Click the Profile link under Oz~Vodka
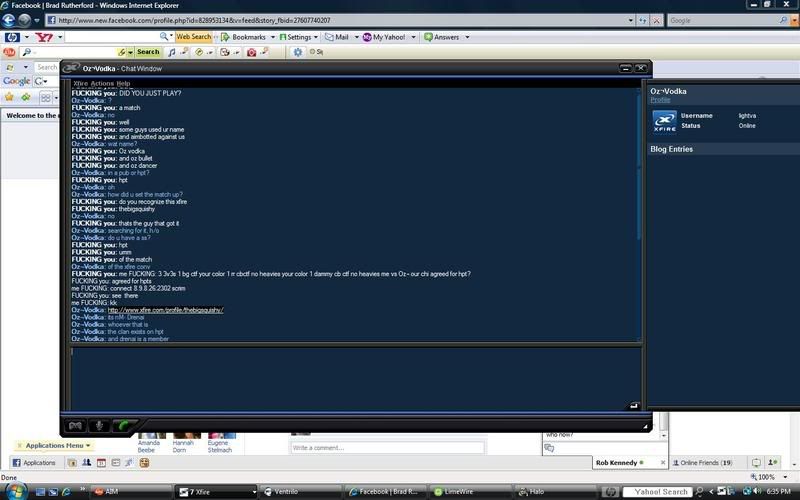 point(660,100)
